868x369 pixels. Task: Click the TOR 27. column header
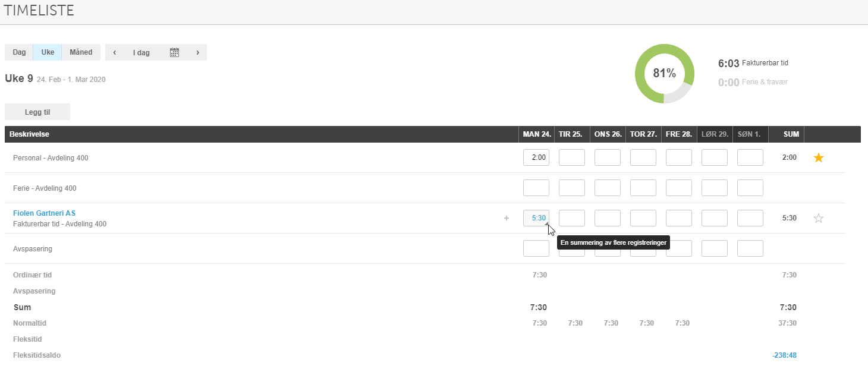pyautogui.click(x=644, y=134)
